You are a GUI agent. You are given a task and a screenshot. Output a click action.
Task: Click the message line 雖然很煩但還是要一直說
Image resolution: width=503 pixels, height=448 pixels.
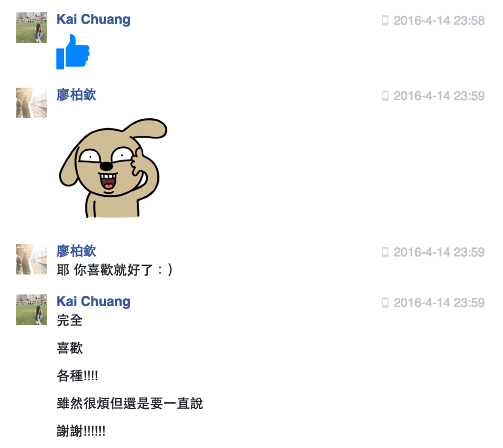[x=130, y=403]
